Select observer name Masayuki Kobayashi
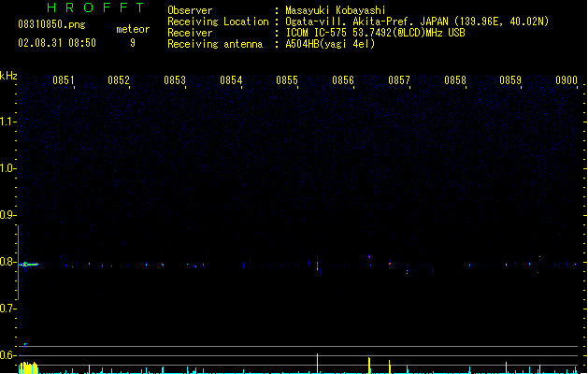The width and height of the screenshot is (588, 374). (x=336, y=10)
